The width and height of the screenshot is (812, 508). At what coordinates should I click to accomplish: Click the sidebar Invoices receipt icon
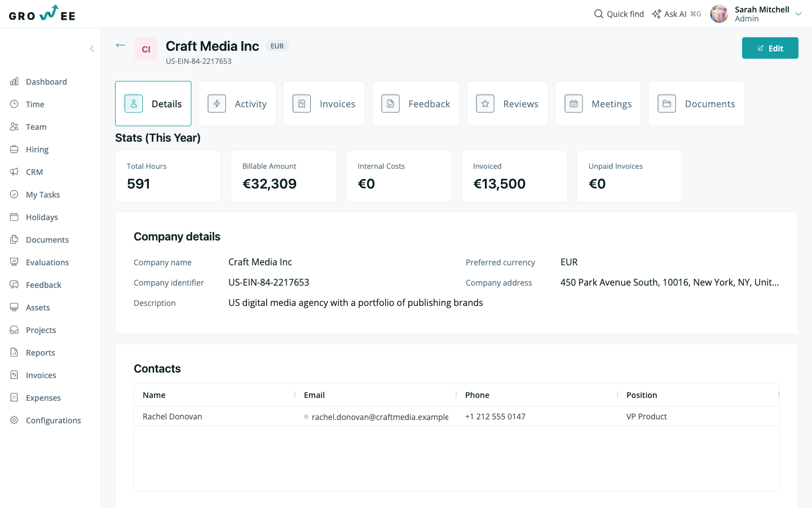pos(14,375)
